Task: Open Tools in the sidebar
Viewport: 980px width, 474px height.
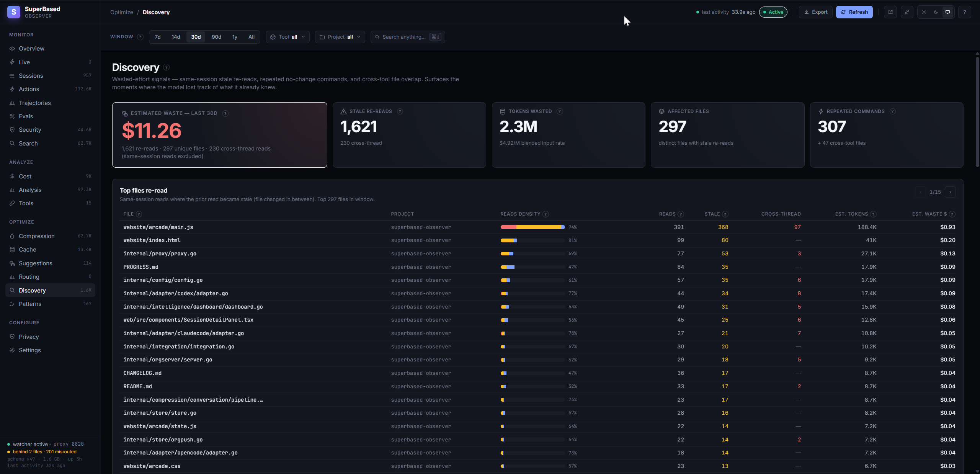Action: coord(50,203)
